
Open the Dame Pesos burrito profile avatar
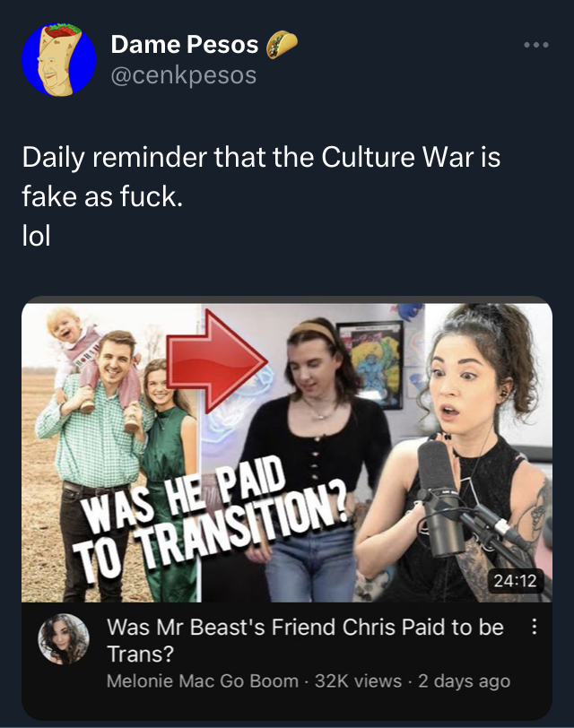(x=59, y=60)
